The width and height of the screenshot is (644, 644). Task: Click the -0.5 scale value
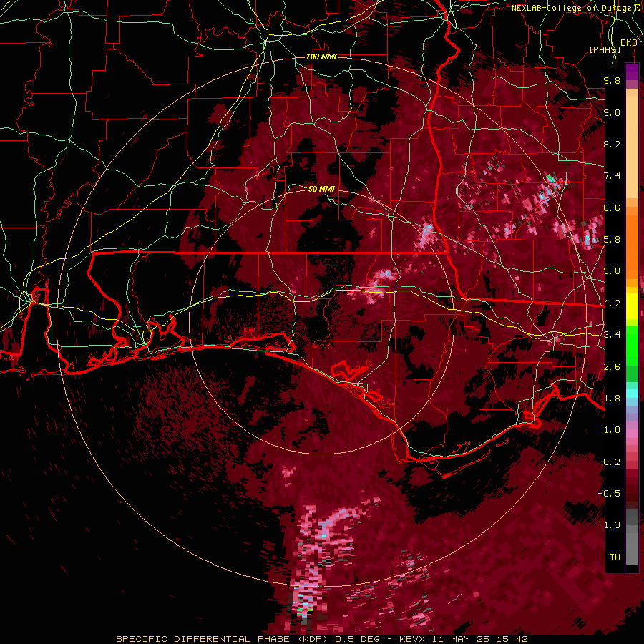(x=610, y=494)
